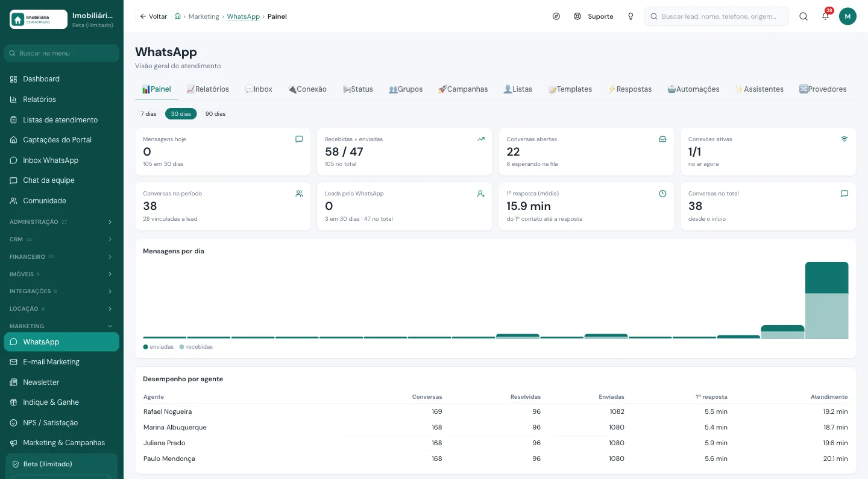Expand the LOCAÇÃO section
The image size is (868, 479).
tap(61, 309)
